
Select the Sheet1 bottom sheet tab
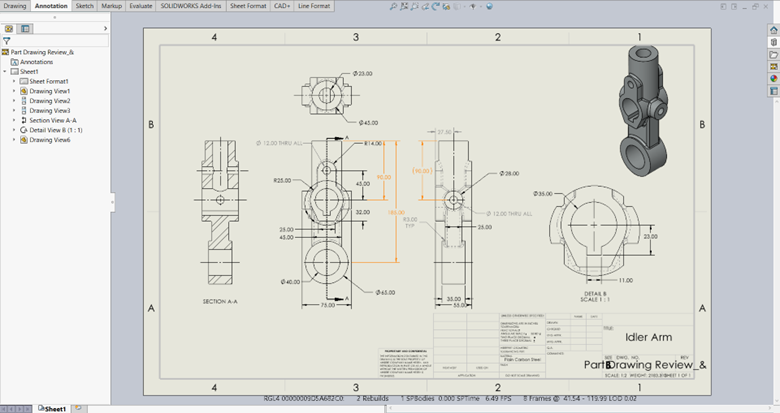click(52, 409)
